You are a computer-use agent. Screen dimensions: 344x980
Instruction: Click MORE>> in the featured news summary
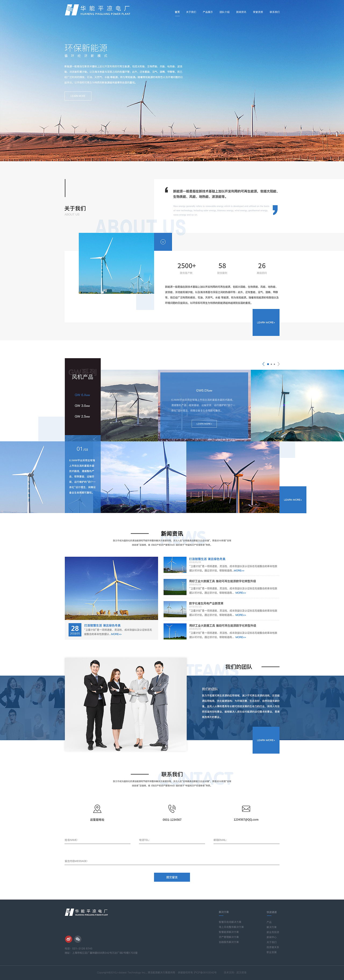point(116,634)
